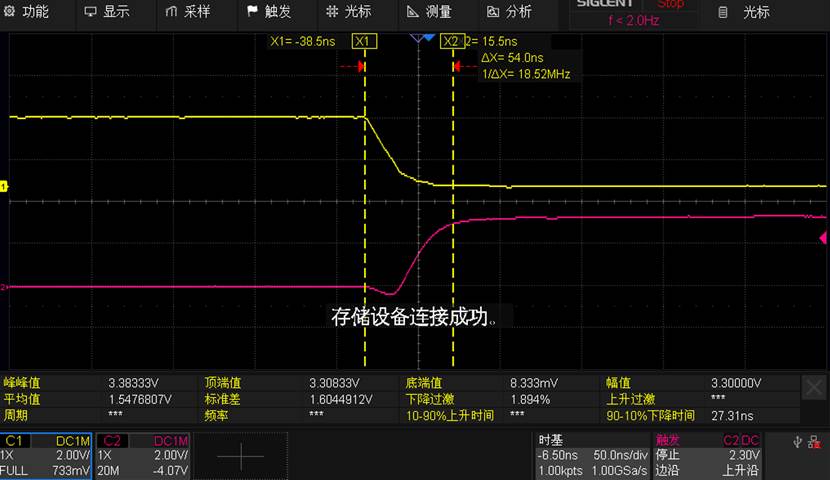Click the grid icon beside 光标 menu
Viewport: 830px width, 480px height.
point(332,11)
